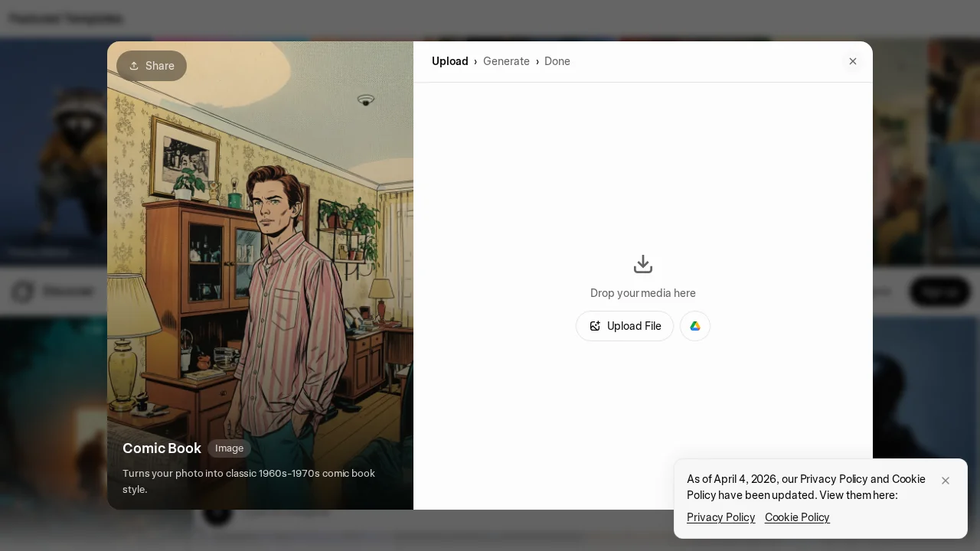980x551 pixels.
Task: Select the Upload step in breadcrumb
Action: coord(449,61)
